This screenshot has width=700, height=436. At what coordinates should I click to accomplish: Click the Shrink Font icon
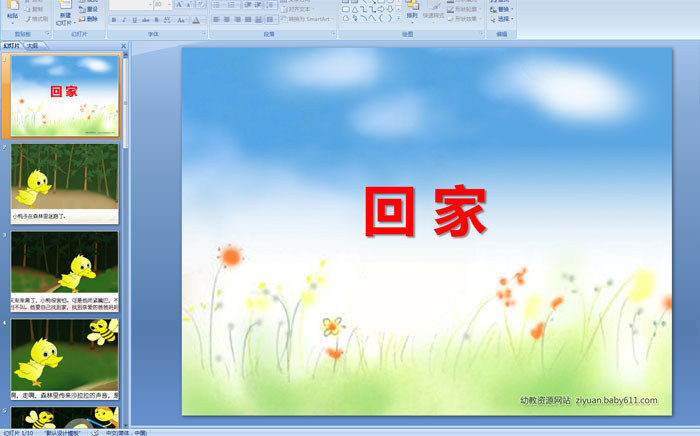click(x=189, y=5)
